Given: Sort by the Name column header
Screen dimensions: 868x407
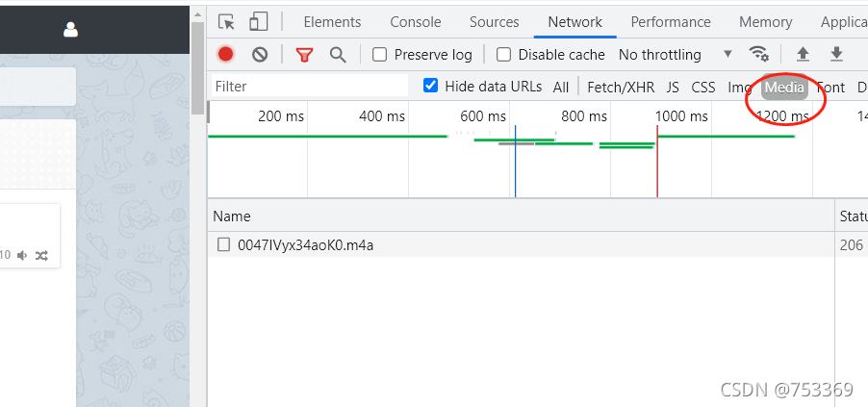Looking at the screenshot, I should click(521, 216).
